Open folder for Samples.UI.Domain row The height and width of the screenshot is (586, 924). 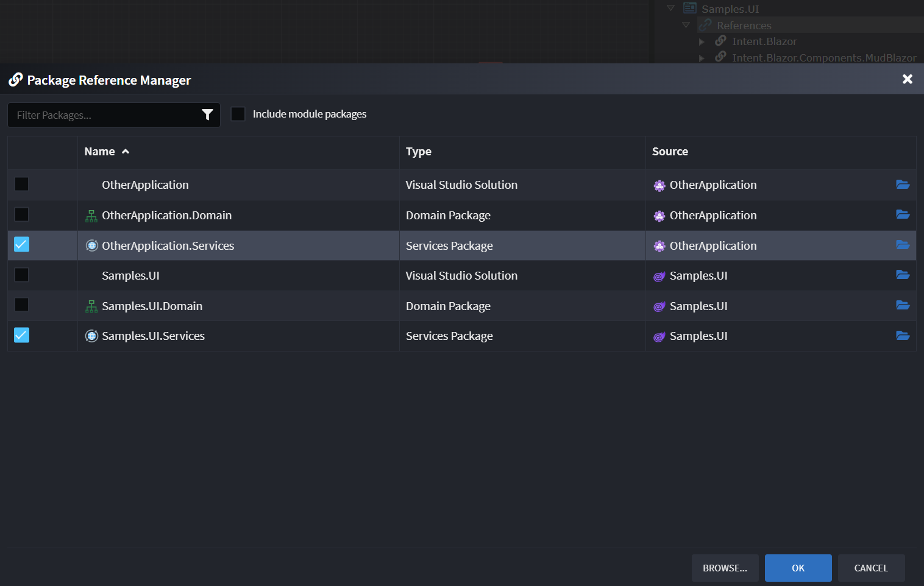903,306
